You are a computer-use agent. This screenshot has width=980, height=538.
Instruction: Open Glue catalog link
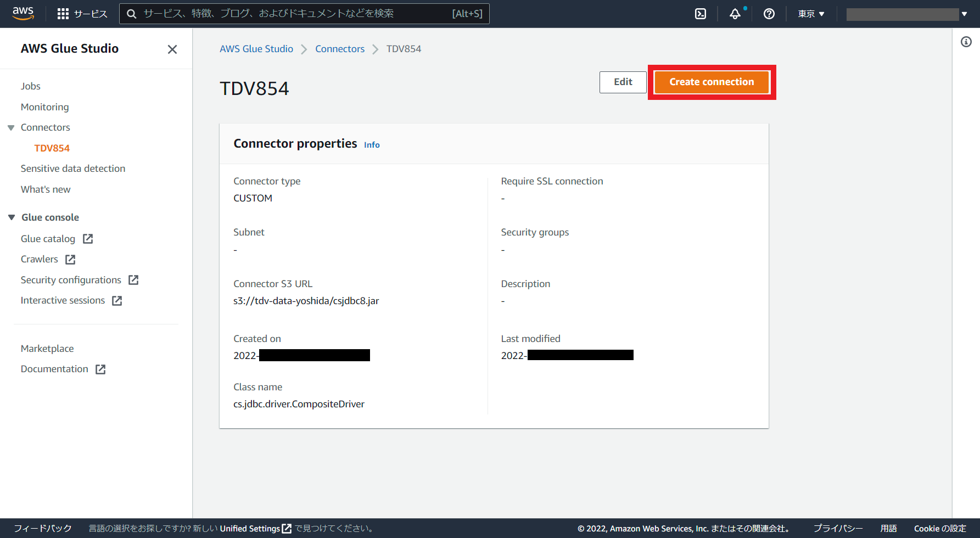pos(48,239)
